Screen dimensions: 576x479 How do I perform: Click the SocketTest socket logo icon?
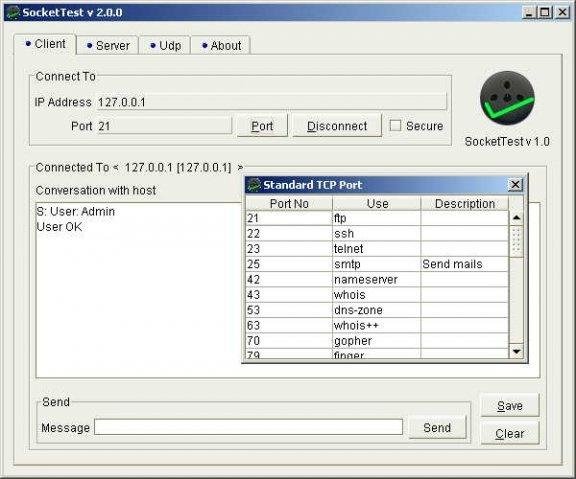point(507,98)
